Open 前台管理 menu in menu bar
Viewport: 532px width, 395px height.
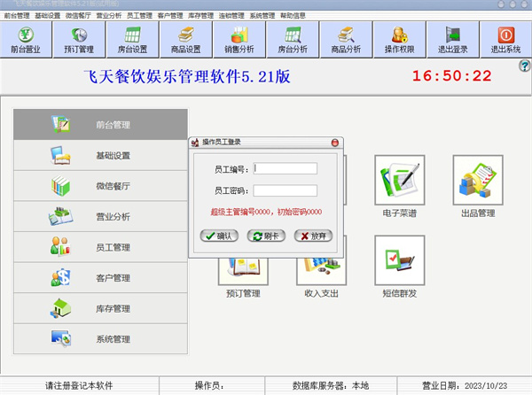17,16
